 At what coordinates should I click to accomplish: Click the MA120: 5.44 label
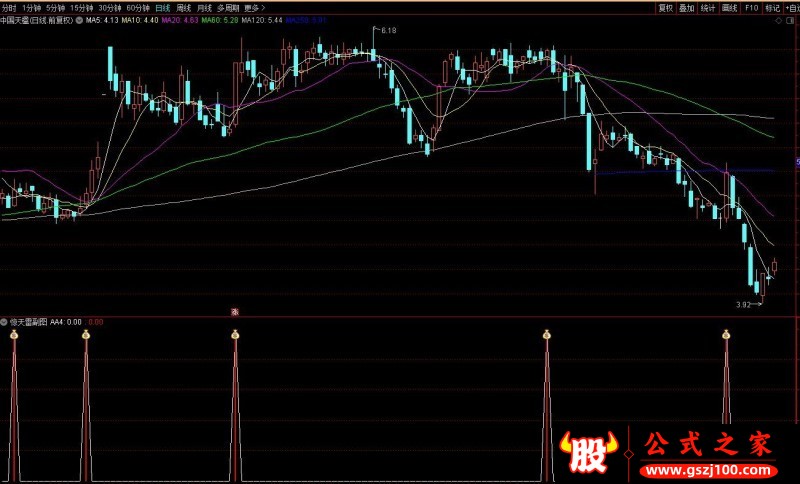pos(262,21)
